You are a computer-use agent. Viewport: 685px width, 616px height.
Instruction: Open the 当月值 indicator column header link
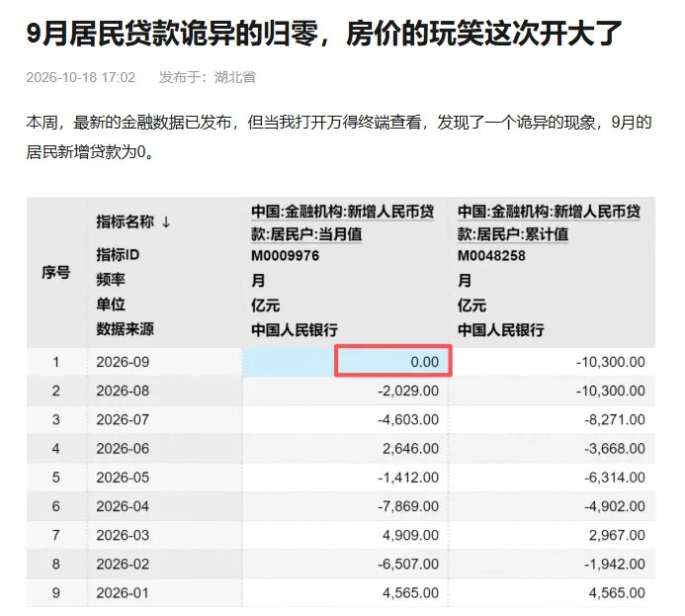click(342, 222)
